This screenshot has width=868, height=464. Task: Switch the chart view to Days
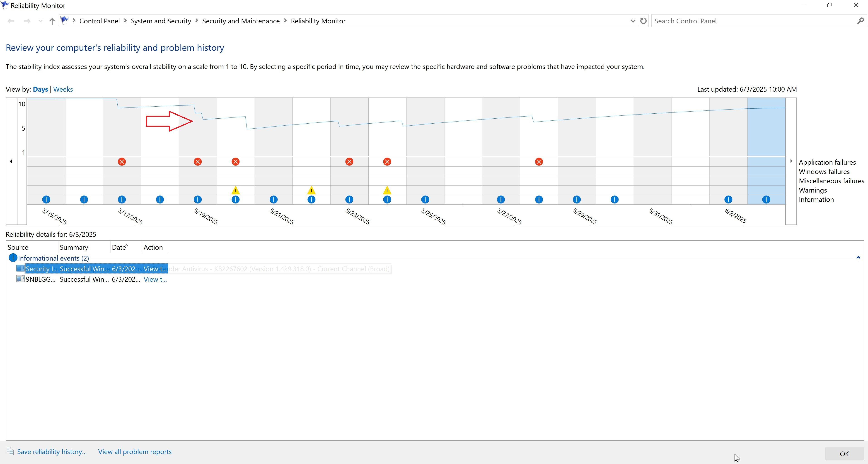(40, 89)
